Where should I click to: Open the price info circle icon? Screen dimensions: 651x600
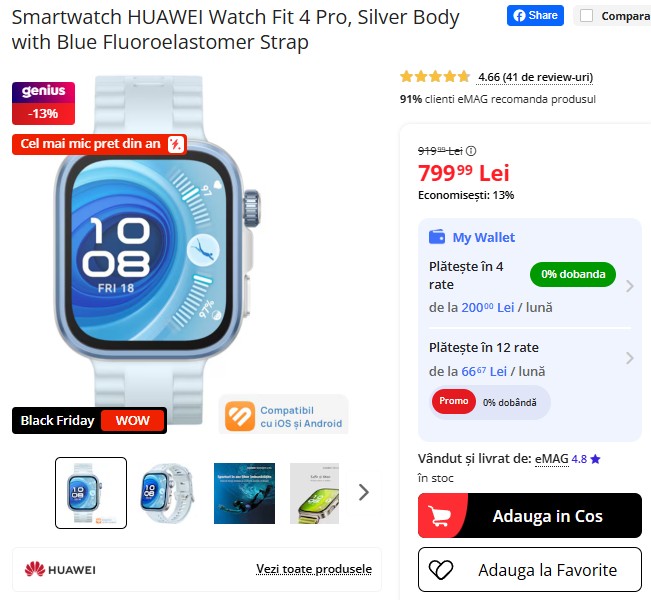pyautogui.click(x=471, y=151)
